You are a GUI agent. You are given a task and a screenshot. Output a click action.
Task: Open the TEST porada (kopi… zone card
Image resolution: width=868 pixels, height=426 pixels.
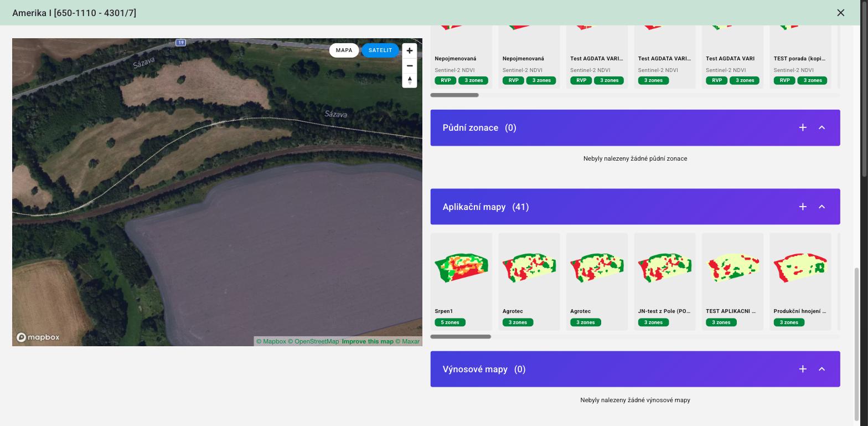pos(800,56)
